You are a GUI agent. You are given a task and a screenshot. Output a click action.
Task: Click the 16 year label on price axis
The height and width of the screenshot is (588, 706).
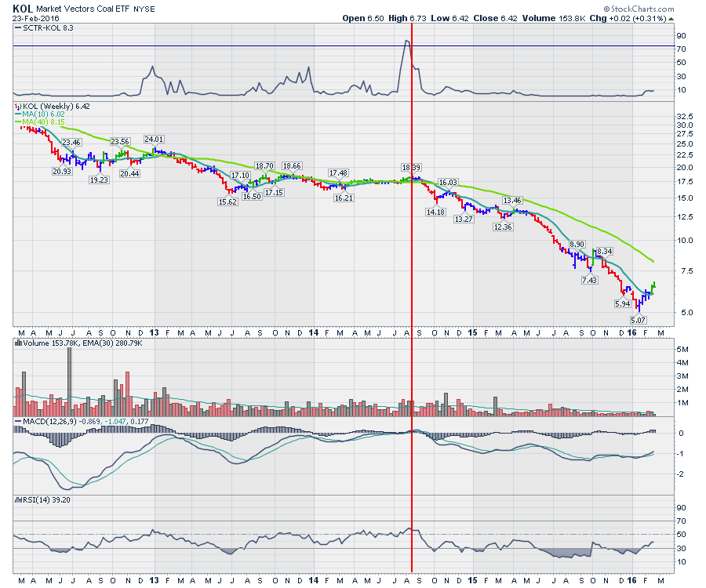click(x=631, y=332)
